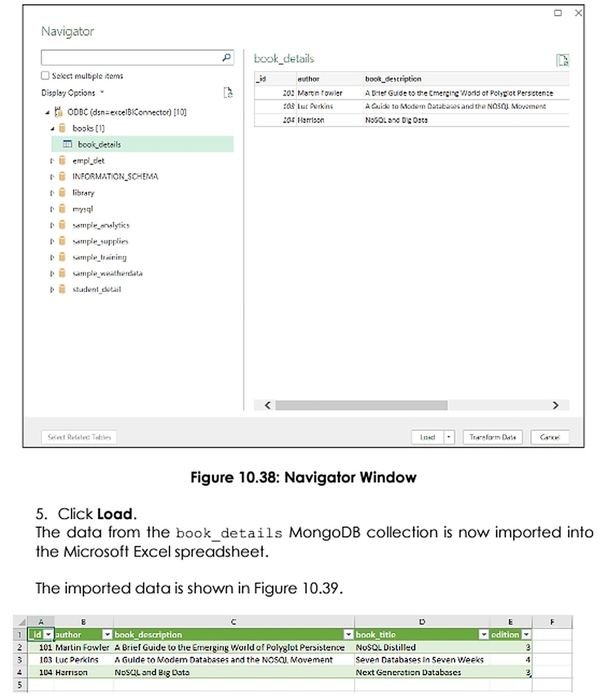Click the sample_analytics database icon
The image size is (608, 700).
click(x=62, y=225)
